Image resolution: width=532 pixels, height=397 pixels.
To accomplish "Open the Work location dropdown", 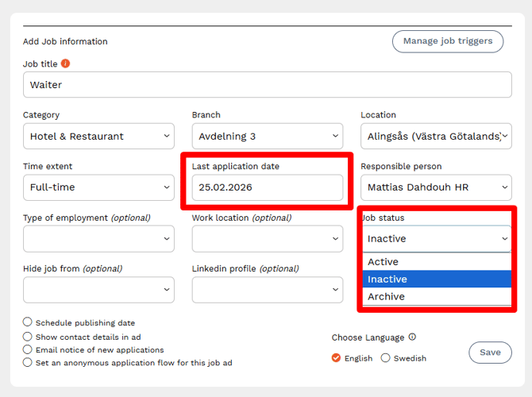I will pos(268,239).
